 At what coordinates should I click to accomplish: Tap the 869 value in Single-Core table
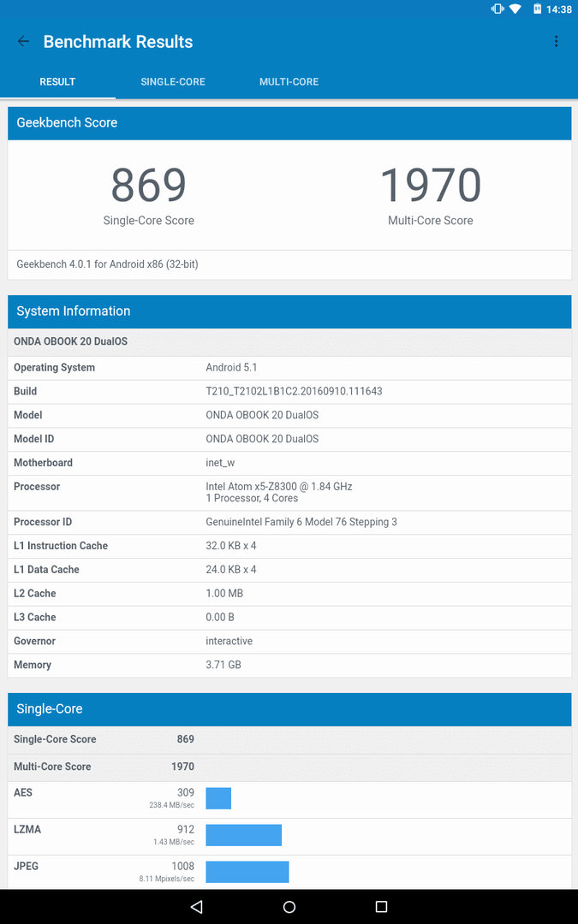coord(185,739)
